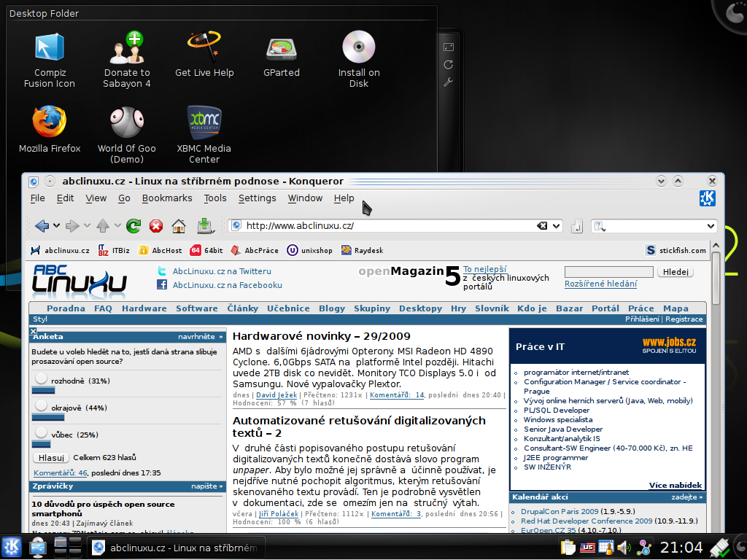Close the Anketa panel with its X box

coord(33,332)
